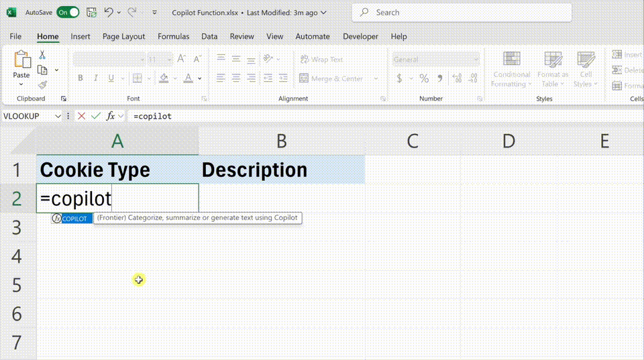Viewport: 644px width, 360px height.
Task: Click the Save icon in title bar
Action: tap(92, 12)
